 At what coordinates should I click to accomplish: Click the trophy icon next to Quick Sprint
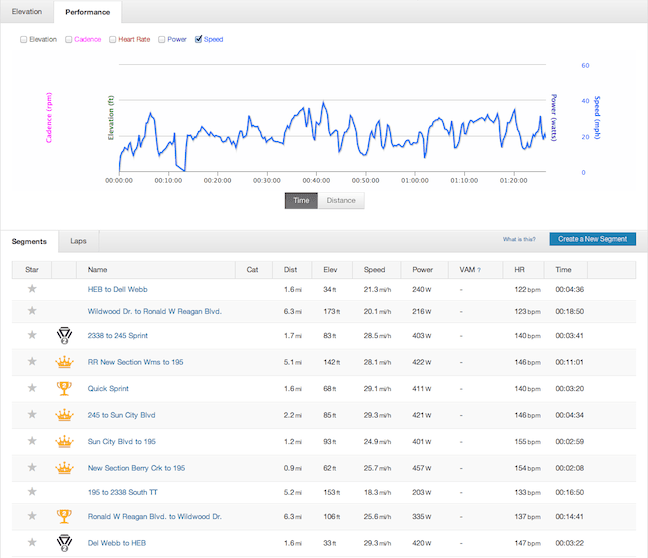[x=64, y=388]
